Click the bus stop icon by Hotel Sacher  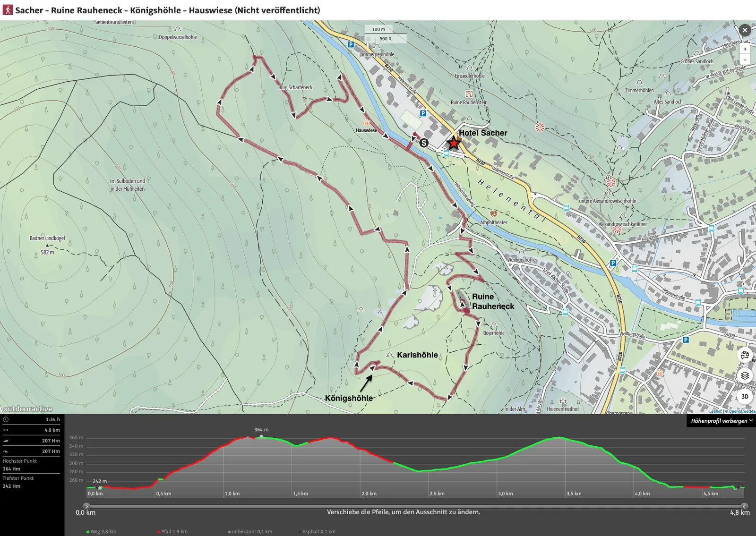[x=446, y=153]
